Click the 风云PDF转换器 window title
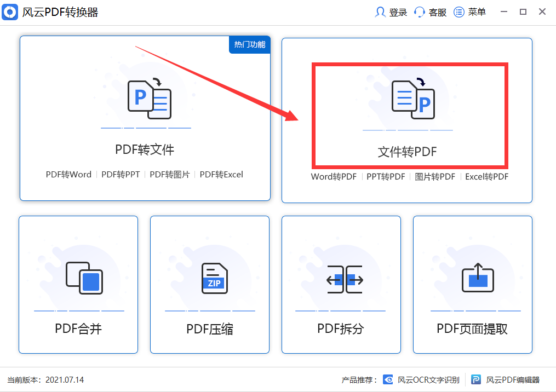Image resolution: width=556 pixels, height=392 pixels. coord(60,13)
